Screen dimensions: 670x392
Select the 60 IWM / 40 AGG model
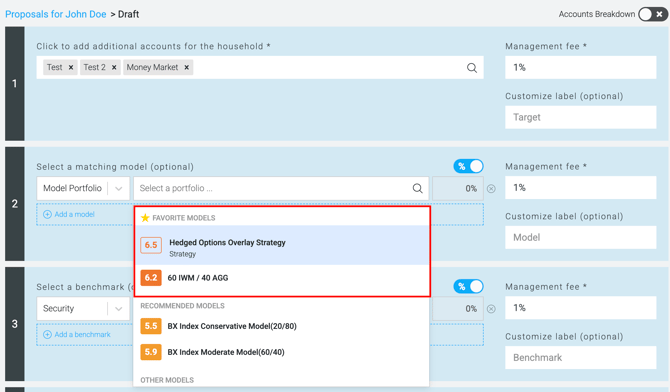(x=282, y=278)
